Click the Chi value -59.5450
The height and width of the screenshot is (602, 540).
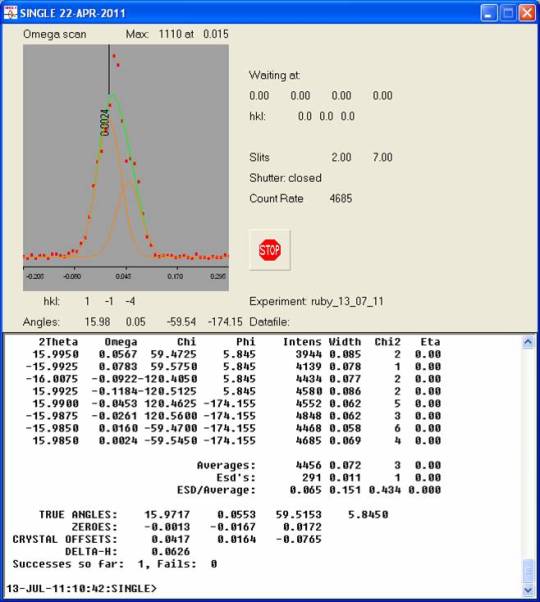tap(170, 440)
